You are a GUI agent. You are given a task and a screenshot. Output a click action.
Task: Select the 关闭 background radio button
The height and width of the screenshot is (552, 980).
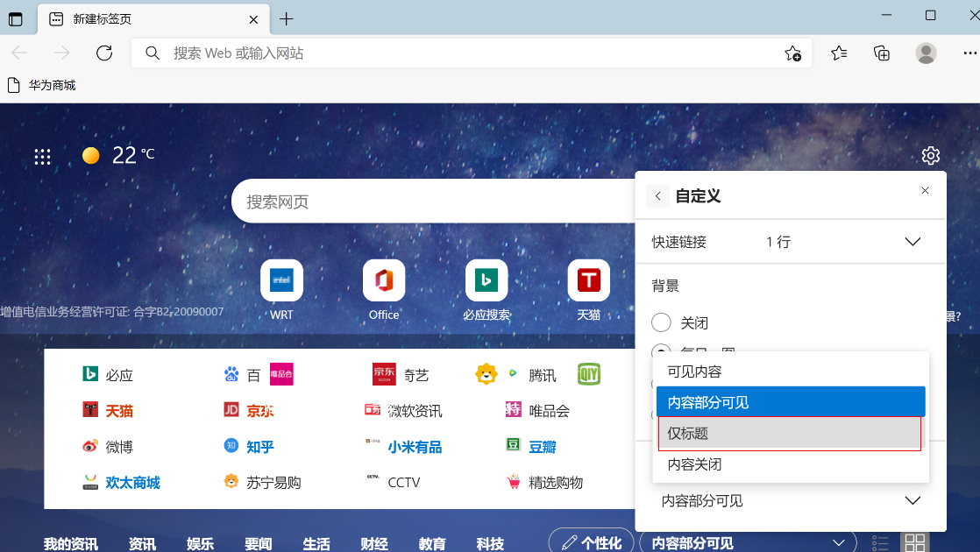(x=662, y=322)
